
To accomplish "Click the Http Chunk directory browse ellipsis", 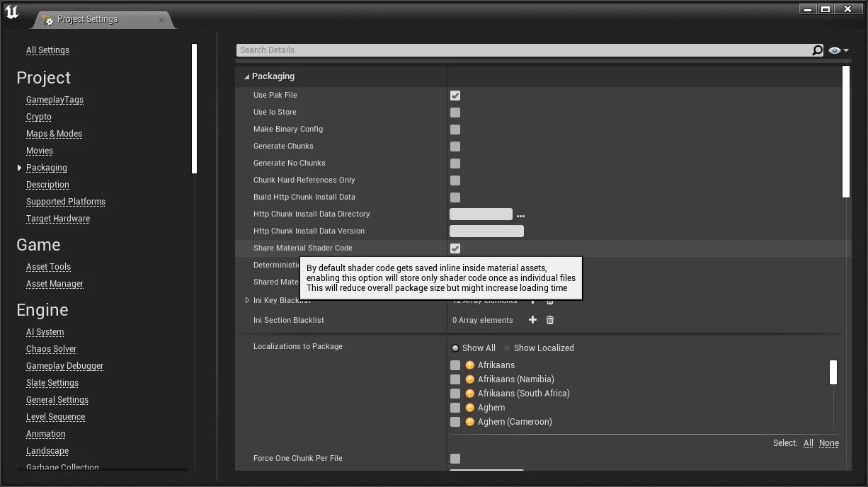I will click(521, 215).
